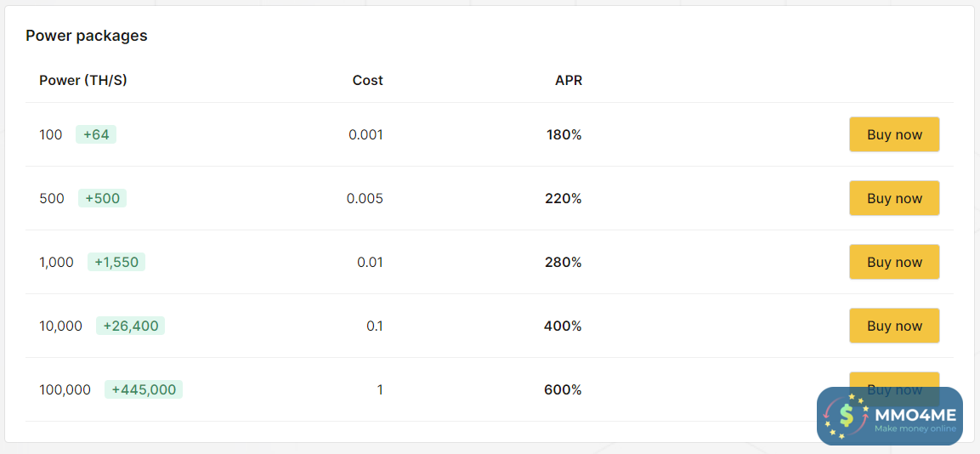
Task: Select the +500 bonus power badge
Action: click(102, 198)
